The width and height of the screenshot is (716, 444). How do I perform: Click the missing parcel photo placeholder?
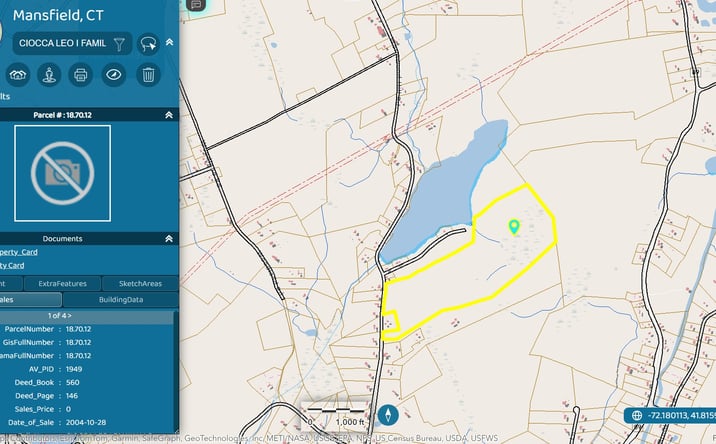click(63, 173)
